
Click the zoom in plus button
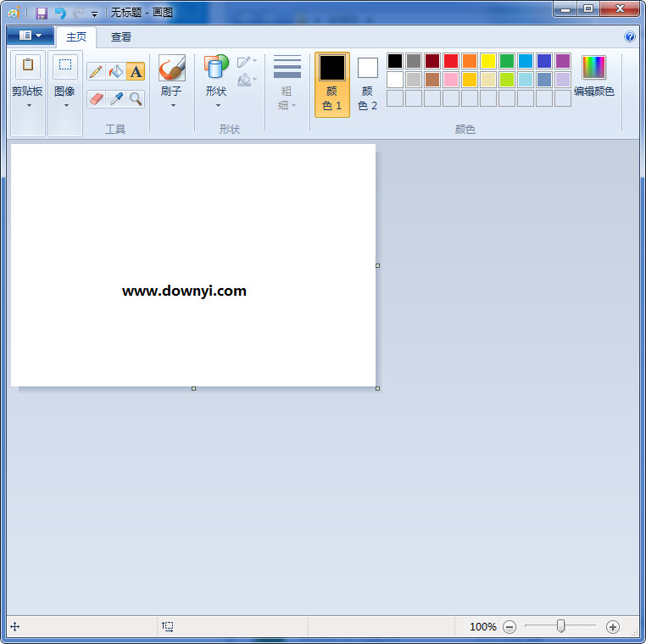[613, 627]
